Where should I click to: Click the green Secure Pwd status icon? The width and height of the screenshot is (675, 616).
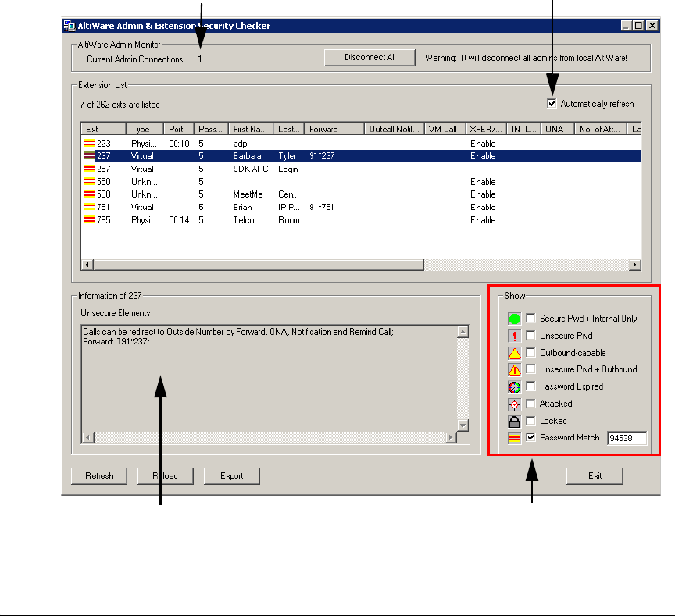(x=514, y=319)
